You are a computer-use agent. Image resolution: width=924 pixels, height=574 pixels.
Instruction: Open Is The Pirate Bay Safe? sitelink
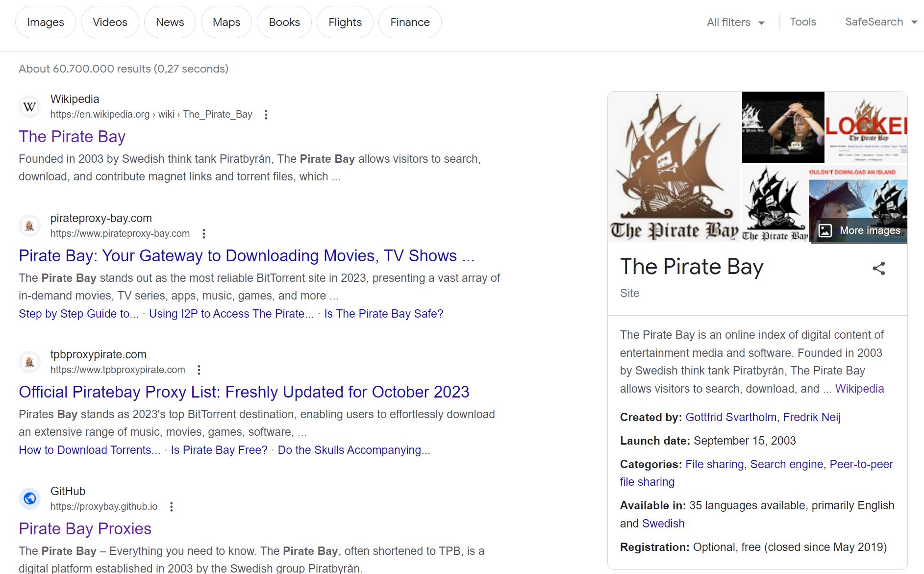tap(383, 314)
